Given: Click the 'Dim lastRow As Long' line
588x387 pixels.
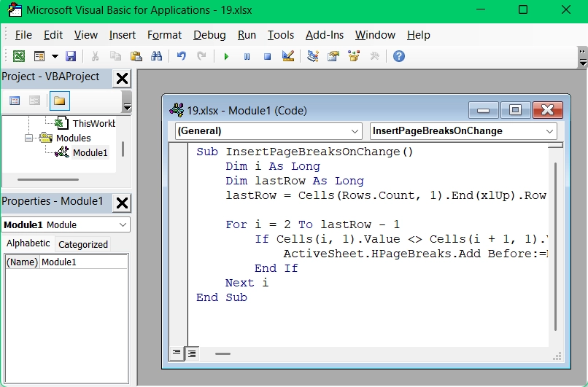Looking at the screenshot, I should (x=295, y=181).
